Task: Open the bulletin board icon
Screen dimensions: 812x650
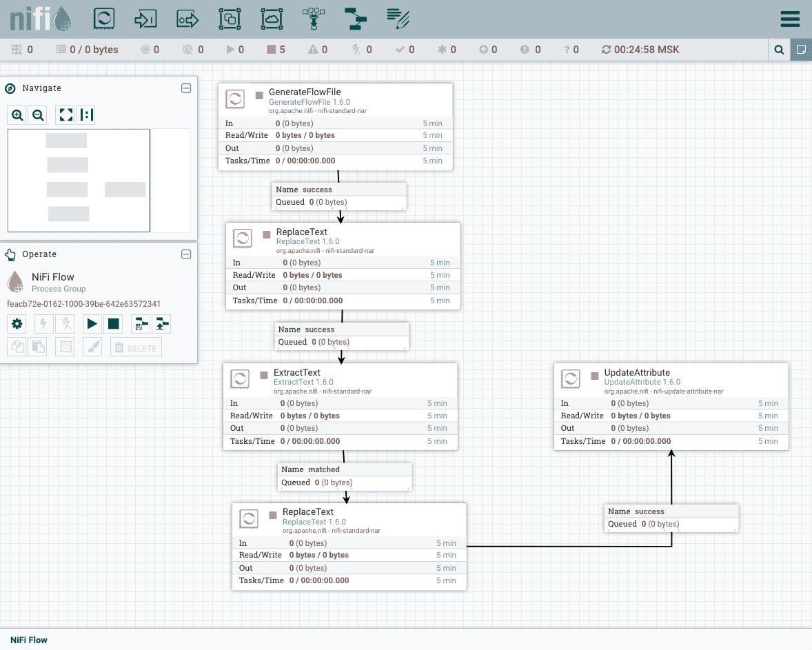Action: click(801, 50)
